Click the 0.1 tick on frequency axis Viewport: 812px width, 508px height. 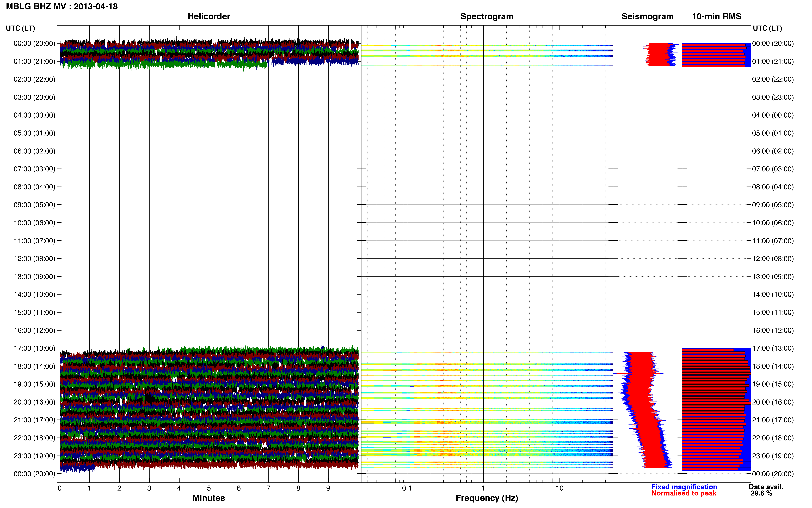coord(407,488)
